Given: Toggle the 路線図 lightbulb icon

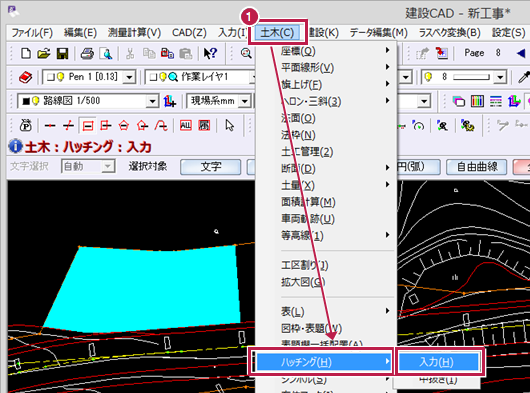Looking at the screenshot, I should pyautogui.click(x=36, y=101).
